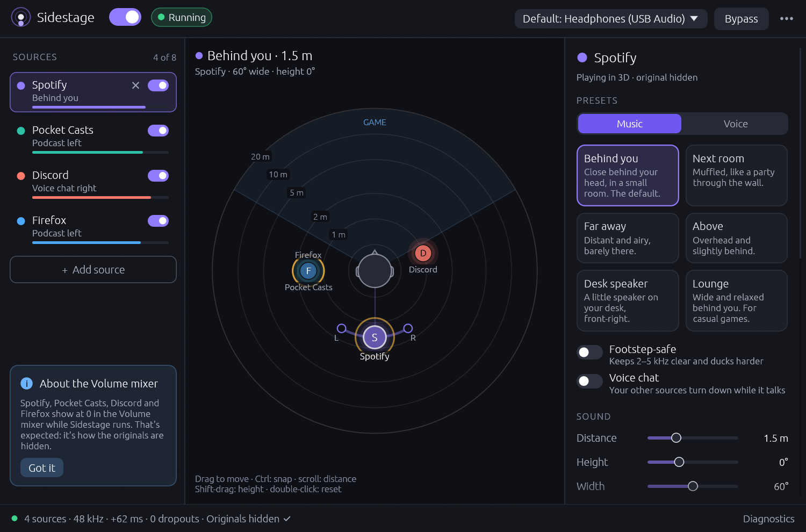This screenshot has width=806, height=532.
Task: Click the blue dot beside Firefox source
Action: [21, 221]
